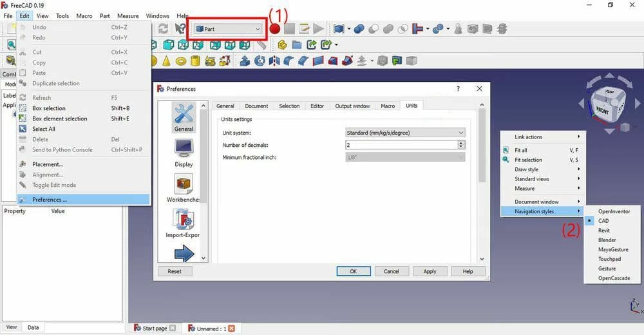Click the Help button in Preferences
The height and width of the screenshot is (335, 644).
coord(468,271)
